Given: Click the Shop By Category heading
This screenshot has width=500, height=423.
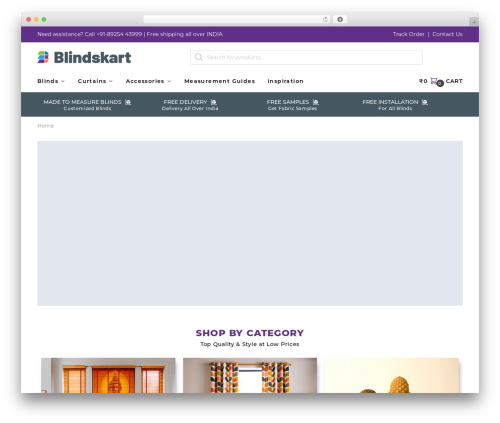Looking at the screenshot, I should (x=250, y=333).
